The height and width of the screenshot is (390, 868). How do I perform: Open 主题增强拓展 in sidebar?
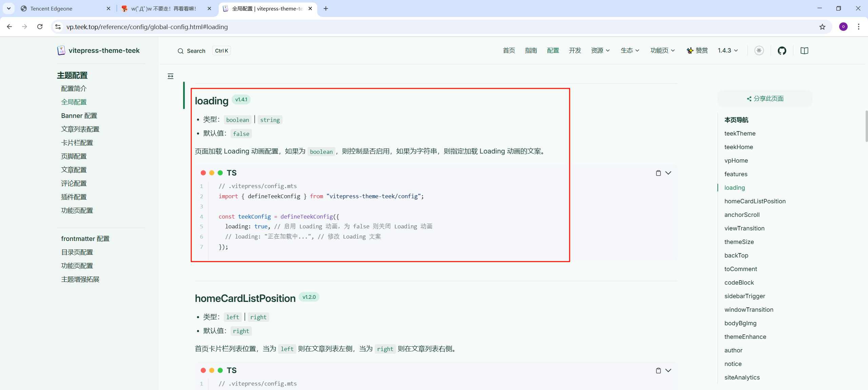point(80,279)
